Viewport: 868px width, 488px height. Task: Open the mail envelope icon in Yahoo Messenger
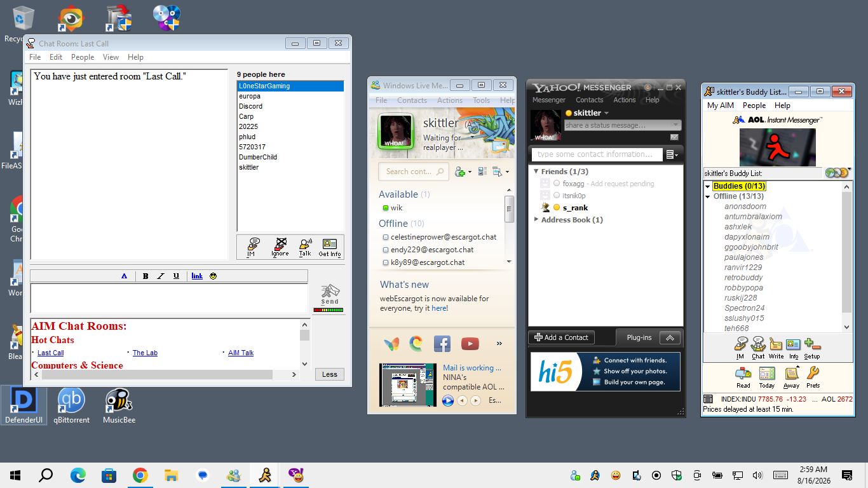click(674, 137)
